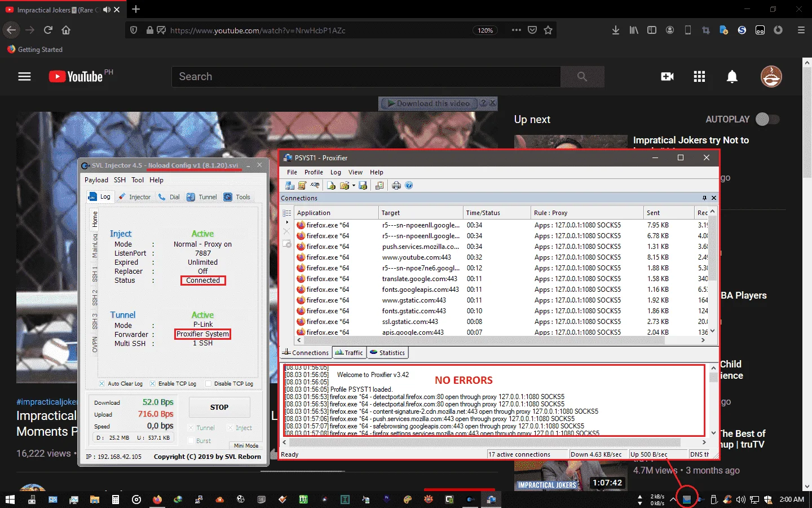Open YouTube notifications bell
Screen dimensions: 812x508
click(732, 76)
